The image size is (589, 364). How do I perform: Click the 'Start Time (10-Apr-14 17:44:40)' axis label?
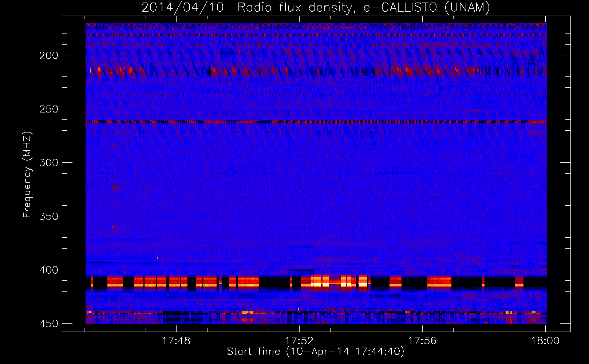316,352
